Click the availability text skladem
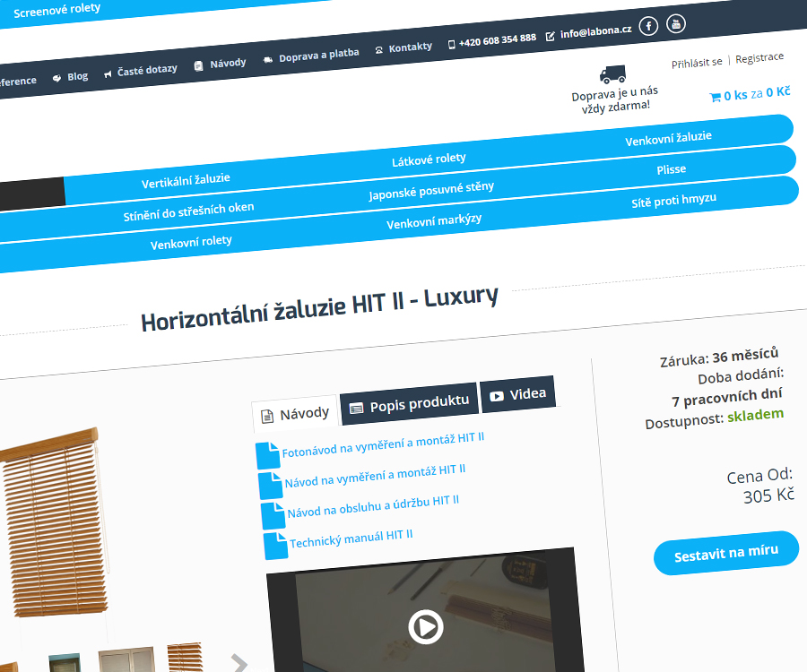This screenshot has height=672, width=807. (756, 416)
